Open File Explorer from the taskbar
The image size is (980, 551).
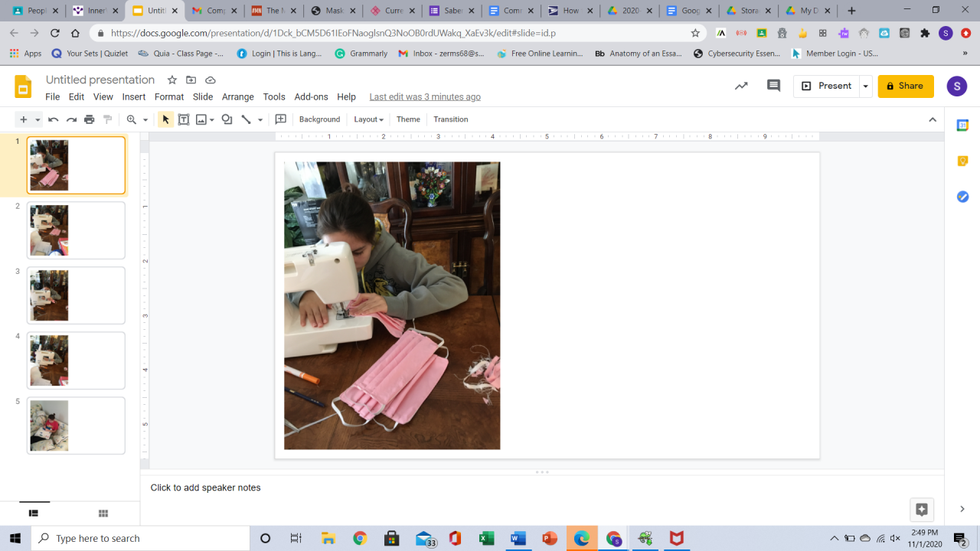328,538
